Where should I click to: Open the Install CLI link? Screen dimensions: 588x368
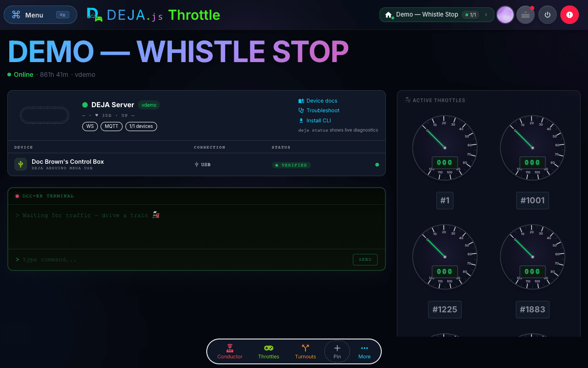pyautogui.click(x=315, y=121)
